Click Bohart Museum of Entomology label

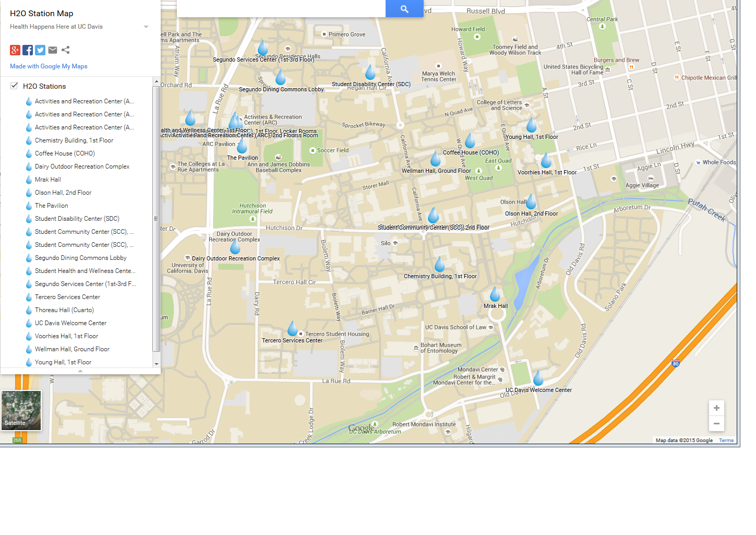pos(441,348)
